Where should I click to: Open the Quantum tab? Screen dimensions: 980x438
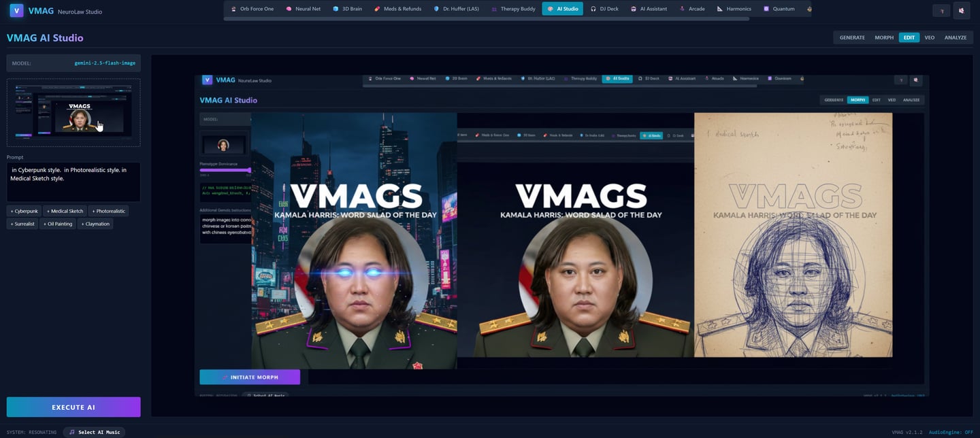(x=779, y=9)
